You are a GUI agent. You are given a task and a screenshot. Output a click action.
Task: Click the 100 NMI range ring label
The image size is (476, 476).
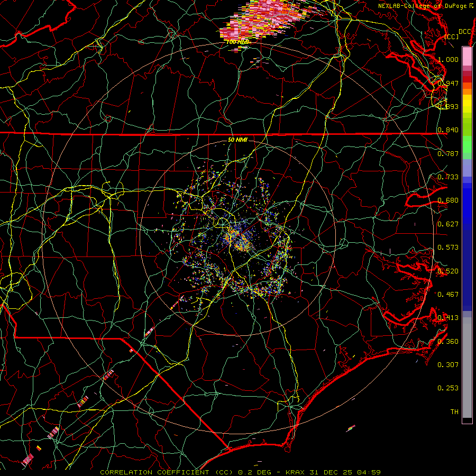tap(237, 42)
